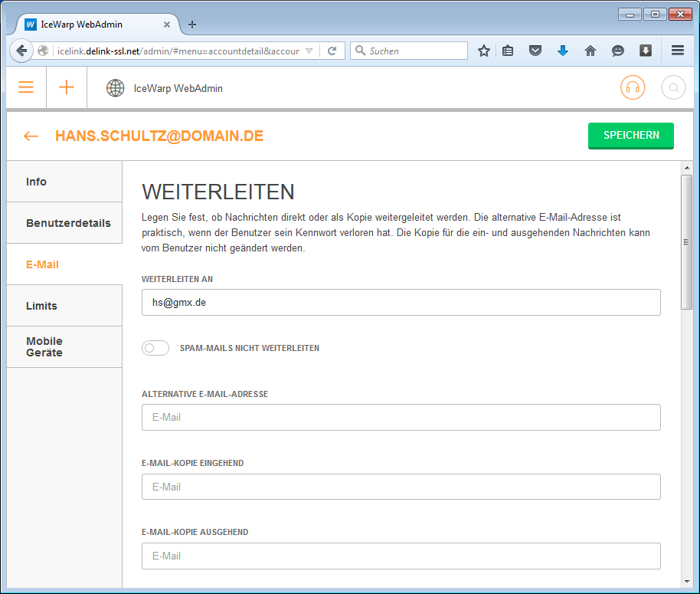Image resolution: width=700 pixels, height=594 pixels.
Task: Toggle Spam-Mails nicht weiterleiten switch
Action: [155, 348]
